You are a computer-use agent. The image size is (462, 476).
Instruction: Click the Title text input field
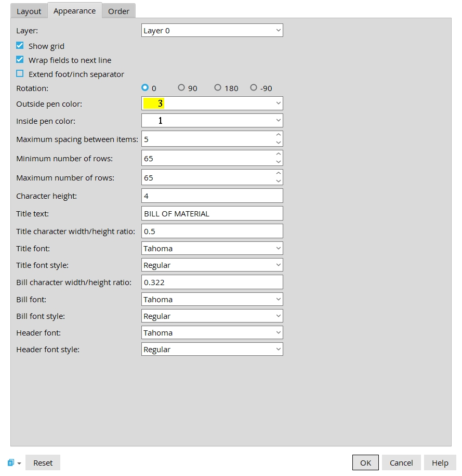[212, 213]
